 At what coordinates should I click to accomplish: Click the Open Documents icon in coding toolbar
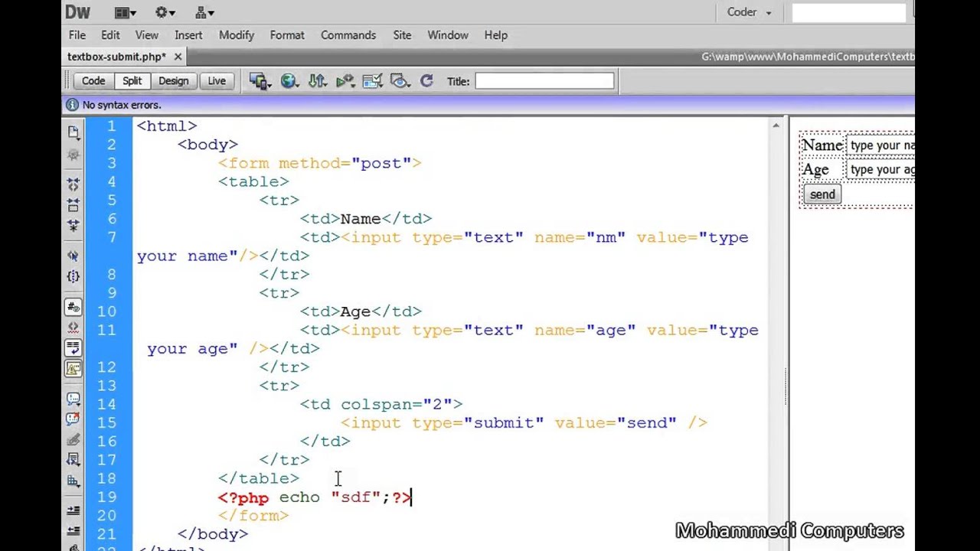[73, 132]
